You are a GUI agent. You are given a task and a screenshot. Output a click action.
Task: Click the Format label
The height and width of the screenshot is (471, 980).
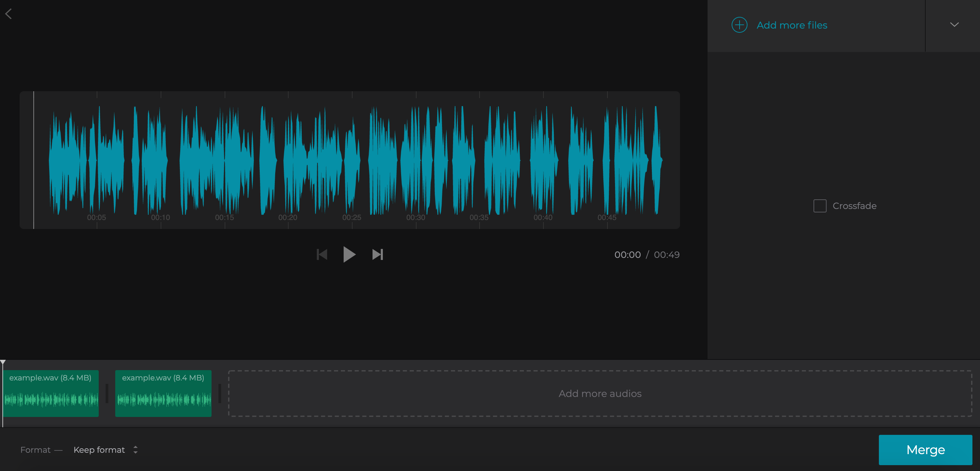(35, 450)
